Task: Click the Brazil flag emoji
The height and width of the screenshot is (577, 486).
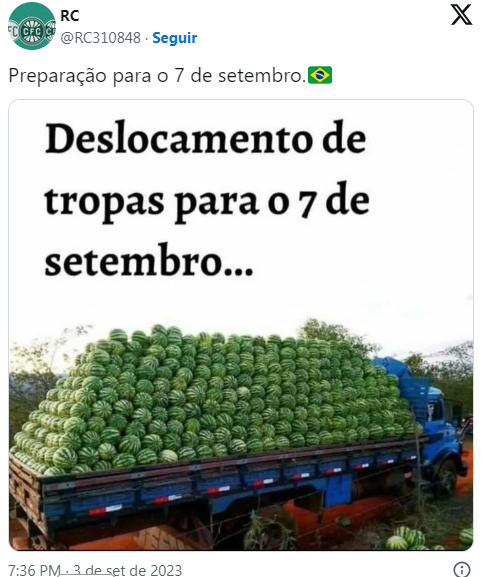Action: tap(320, 75)
